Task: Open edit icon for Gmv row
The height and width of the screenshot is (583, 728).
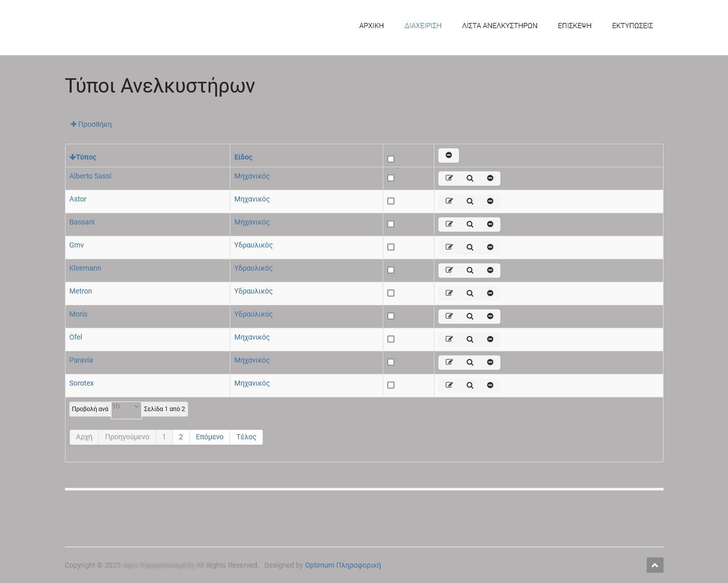Action: [449, 248]
